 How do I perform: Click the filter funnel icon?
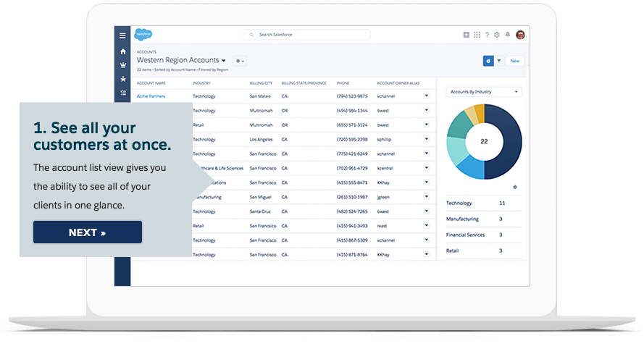(x=499, y=61)
